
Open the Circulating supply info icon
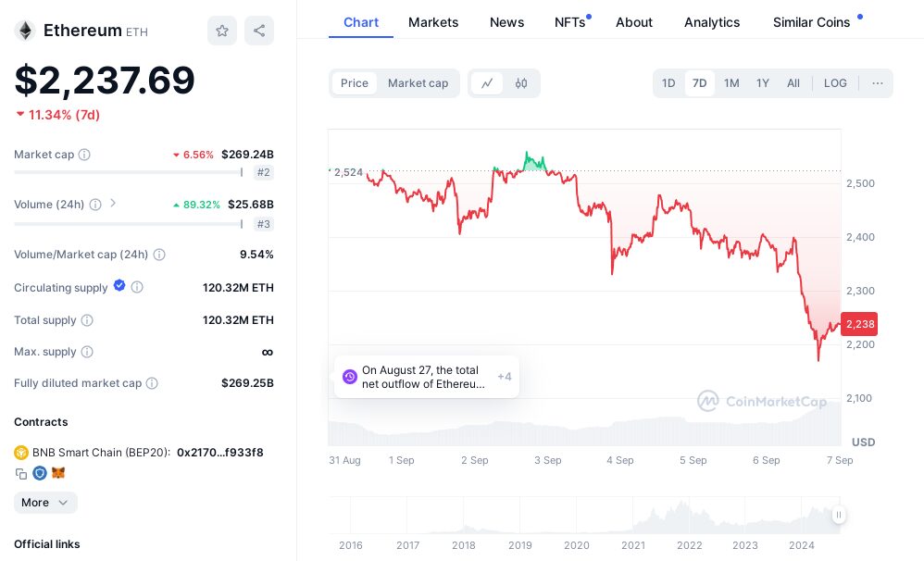[x=137, y=288]
